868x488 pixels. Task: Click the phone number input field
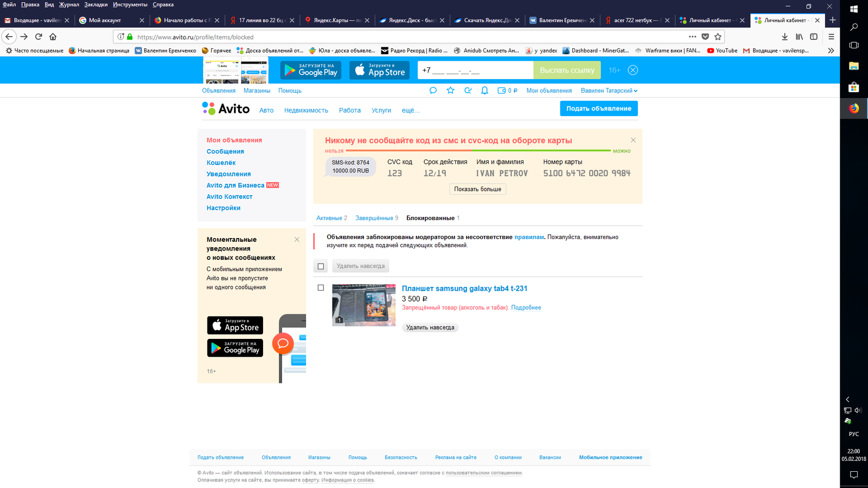pos(475,70)
